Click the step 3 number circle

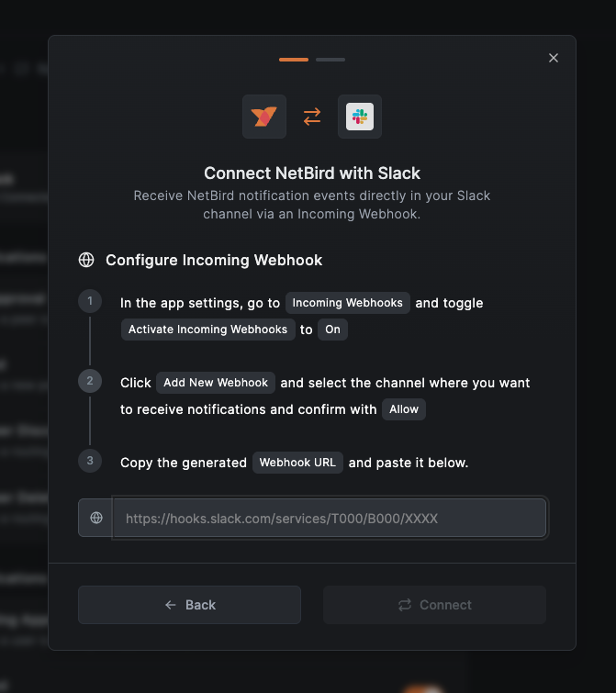click(90, 461)
